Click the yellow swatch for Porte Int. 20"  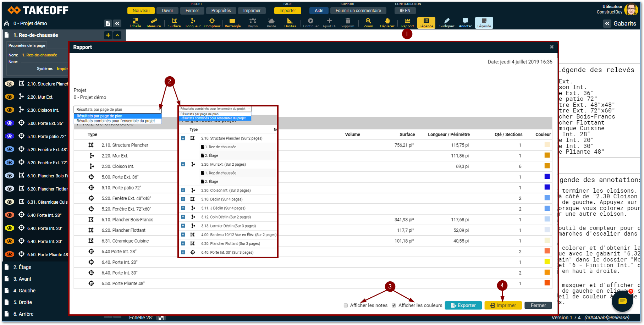547,262
